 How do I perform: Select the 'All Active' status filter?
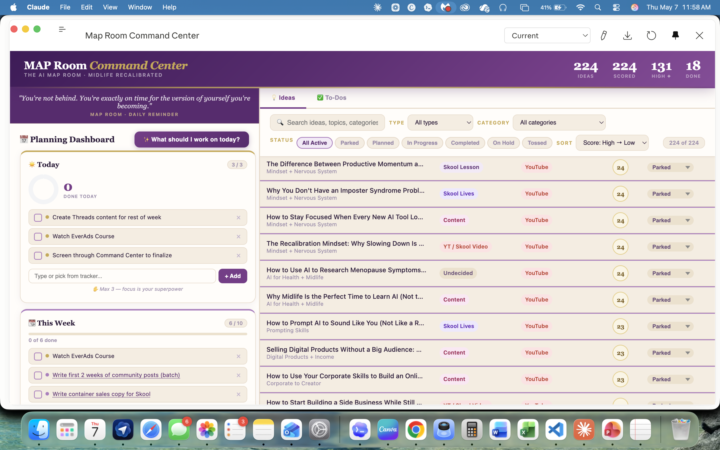(315, 143)
